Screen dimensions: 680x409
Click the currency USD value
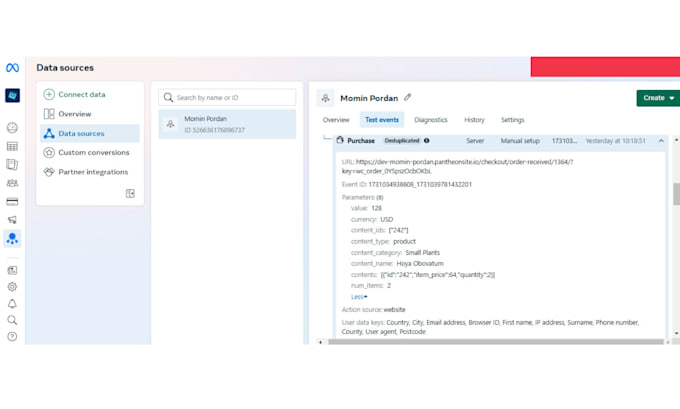pos(386,219)
